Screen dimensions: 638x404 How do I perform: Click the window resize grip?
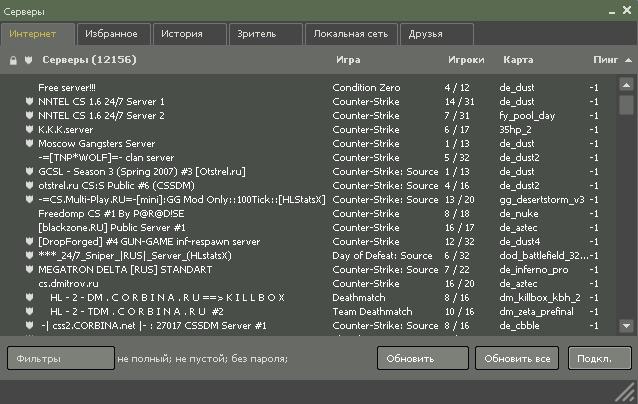point(627,393)
